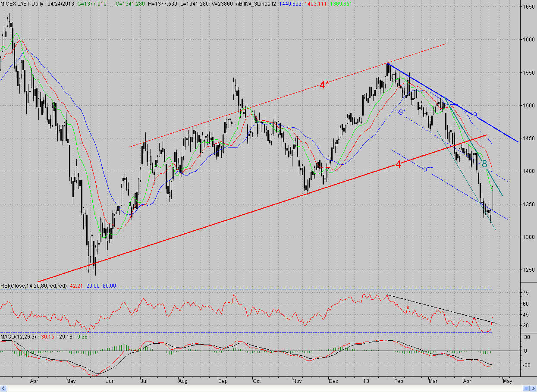Click the bold red number 4 label
The height and width of the screenshot is (392, 537).
pyautogui.click(x=399, y=164)
